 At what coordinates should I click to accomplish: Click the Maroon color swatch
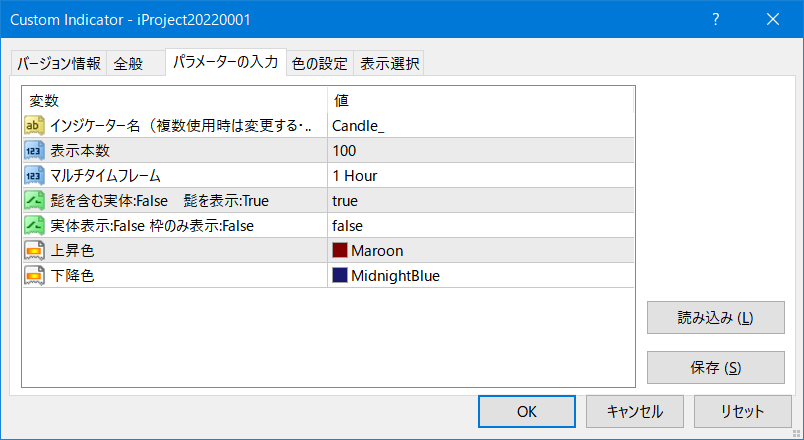coord(340,250)
